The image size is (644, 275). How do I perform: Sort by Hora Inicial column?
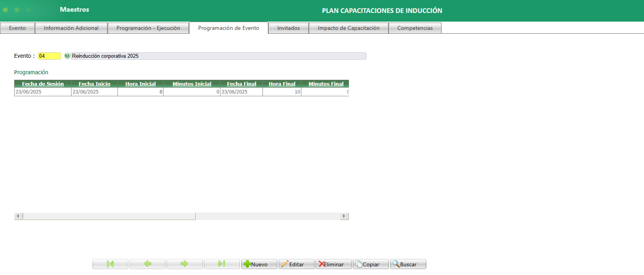pyautogui.click(x=140, y=84)
